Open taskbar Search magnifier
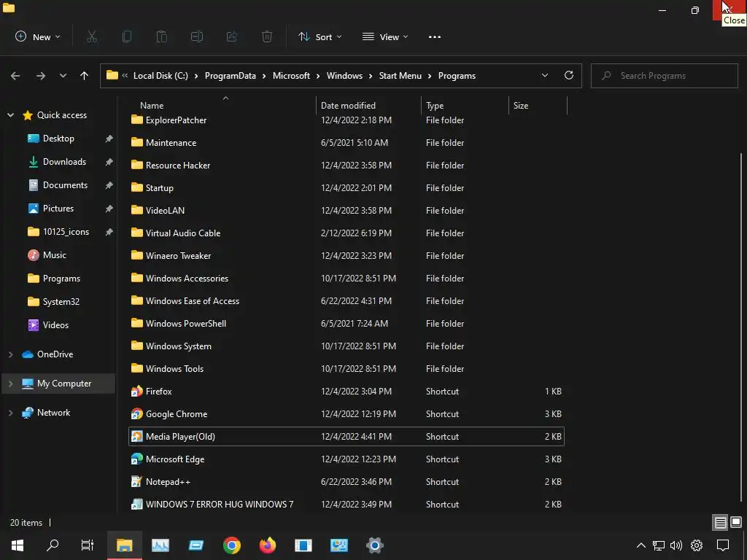This screenshot has width=747, height=560. tap(53, 545)
